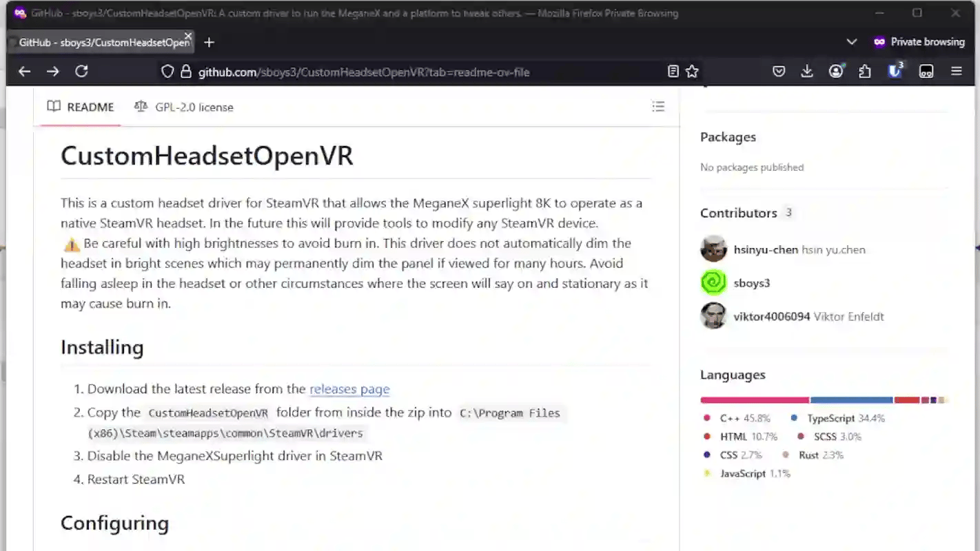Image resolution: width=980 pixels, height=551 pixels.
Task: Open the private browsing mask toolbar icon
Action: 926,72
